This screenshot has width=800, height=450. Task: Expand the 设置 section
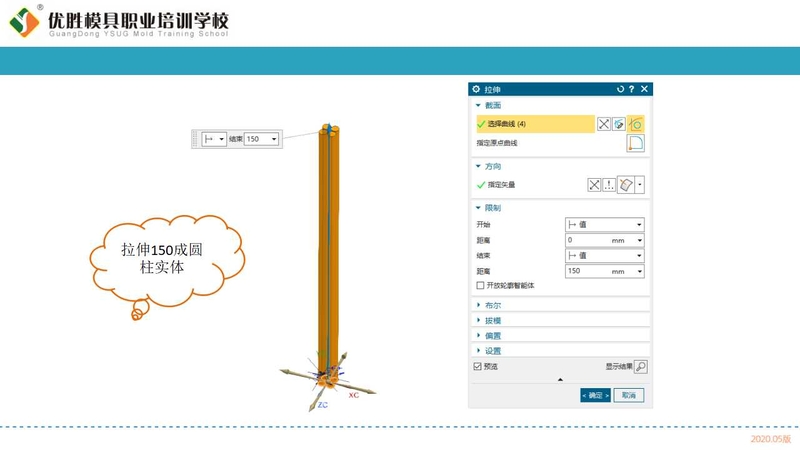[x=478, y=351]
